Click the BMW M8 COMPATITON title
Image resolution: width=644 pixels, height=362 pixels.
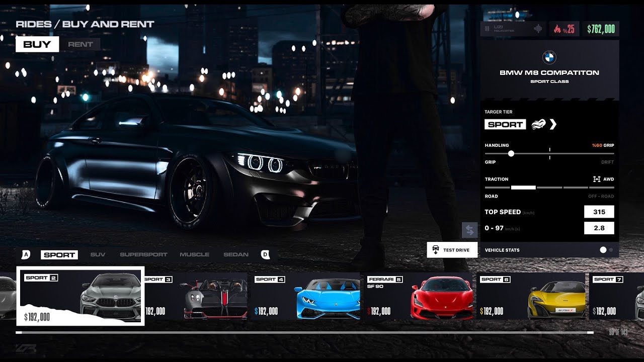(x=549, y=73)
